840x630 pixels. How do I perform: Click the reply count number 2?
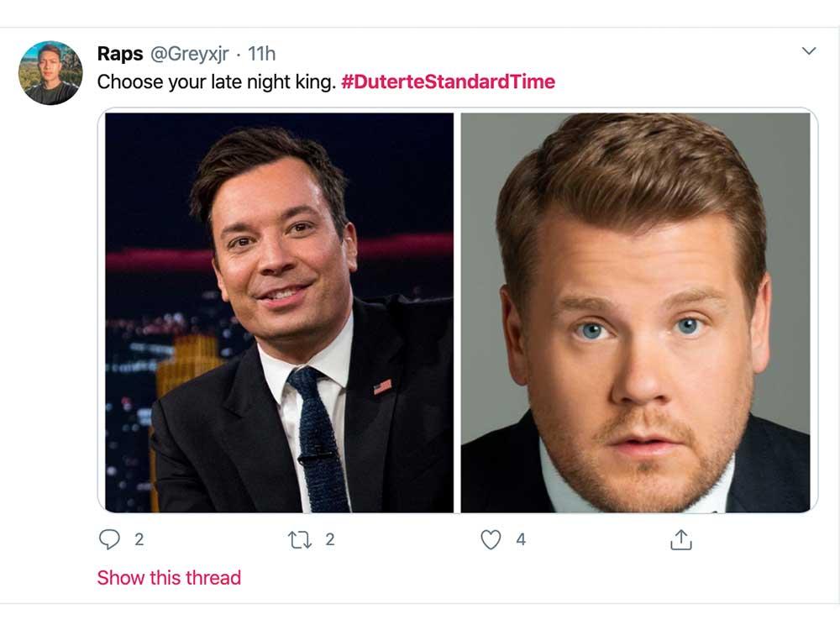click(x=139, y=540)
